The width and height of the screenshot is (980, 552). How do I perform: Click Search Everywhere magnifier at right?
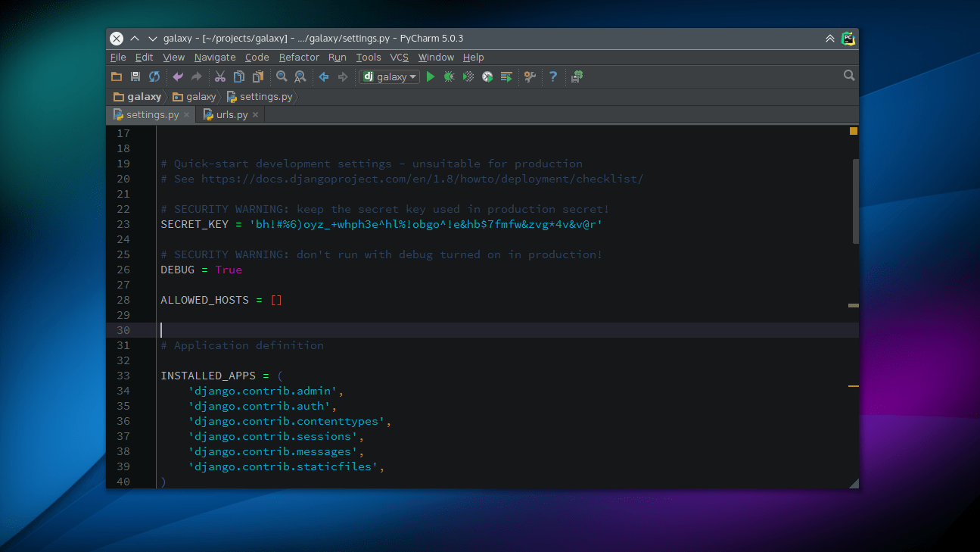click(849, 76)
